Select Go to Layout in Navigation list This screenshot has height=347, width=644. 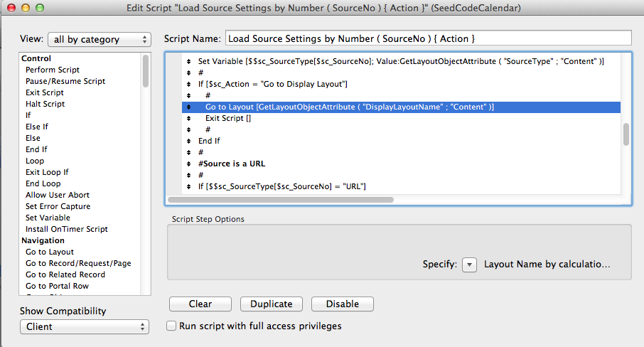[50, 252]
